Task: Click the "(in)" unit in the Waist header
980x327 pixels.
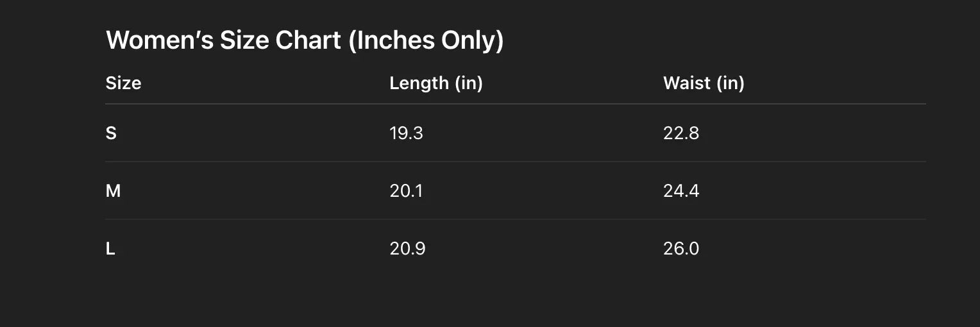Action: (x=731, y=83)
